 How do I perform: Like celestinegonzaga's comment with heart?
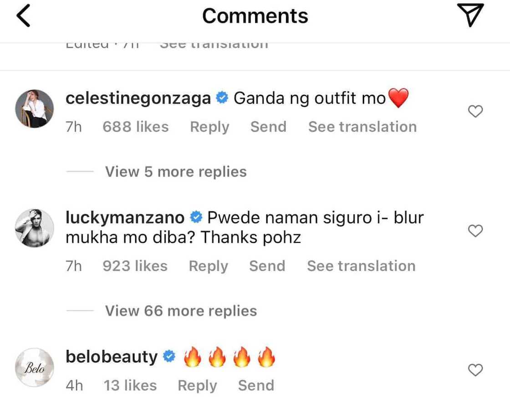[475, 111]
